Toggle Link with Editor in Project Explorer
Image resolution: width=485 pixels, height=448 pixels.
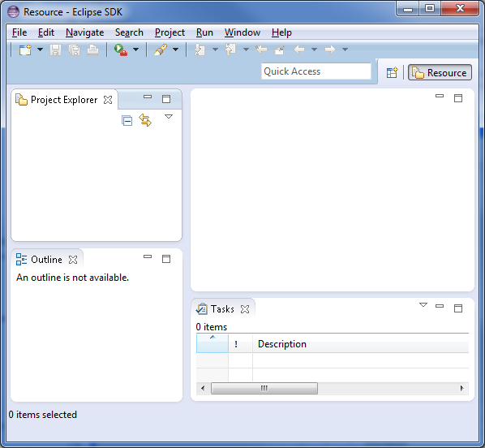click(145, 120)
